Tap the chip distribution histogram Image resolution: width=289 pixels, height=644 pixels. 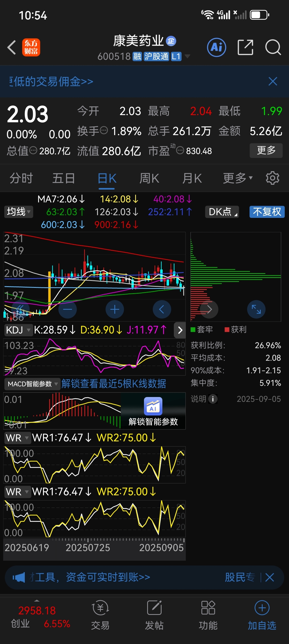236,277
